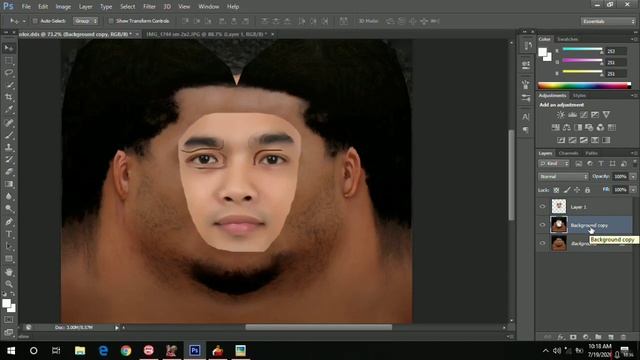Viewport: 640px width, 360px height.
Task: Select the History Brush tool
Action: pos(9,160)
